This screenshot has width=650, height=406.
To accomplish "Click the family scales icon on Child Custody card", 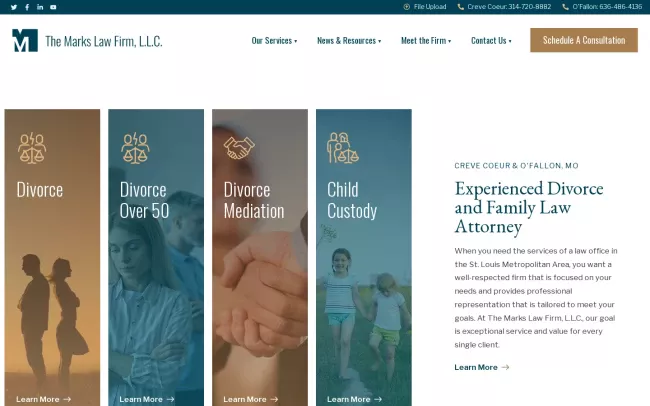I will click(x=342, y=148).
